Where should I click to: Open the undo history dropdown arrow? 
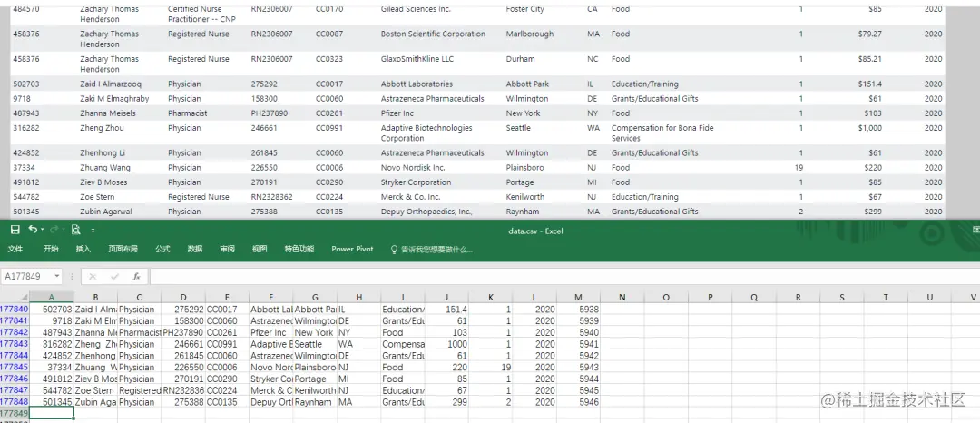pyautogui.click(x=42, y=230)
